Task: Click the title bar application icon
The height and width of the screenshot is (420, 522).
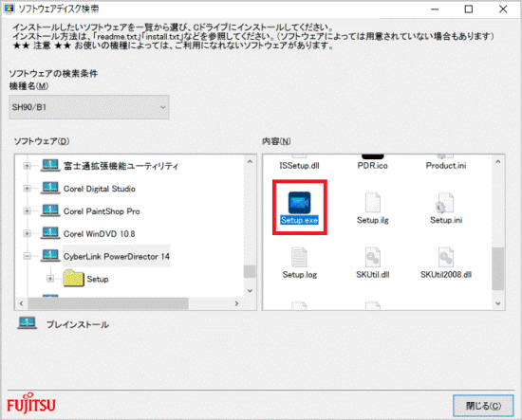Action: [x=9, y=9]
